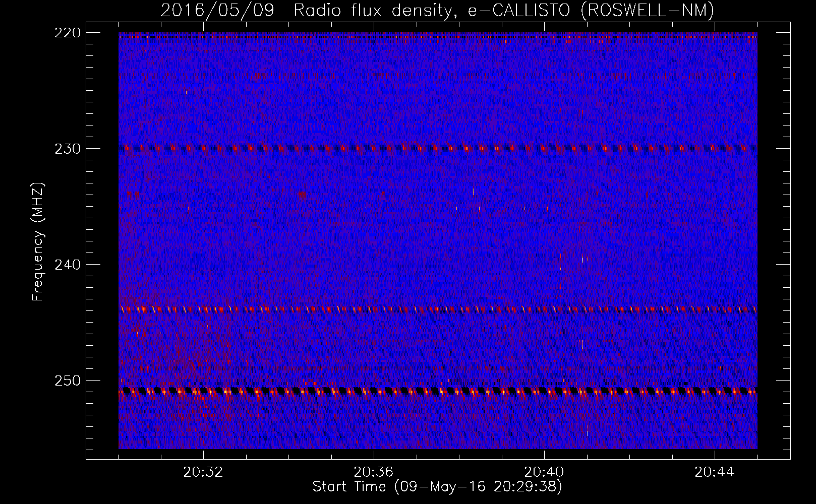816x504 pixels.
Task: Click the 220 frequency tick label
Action: (68, 33)
